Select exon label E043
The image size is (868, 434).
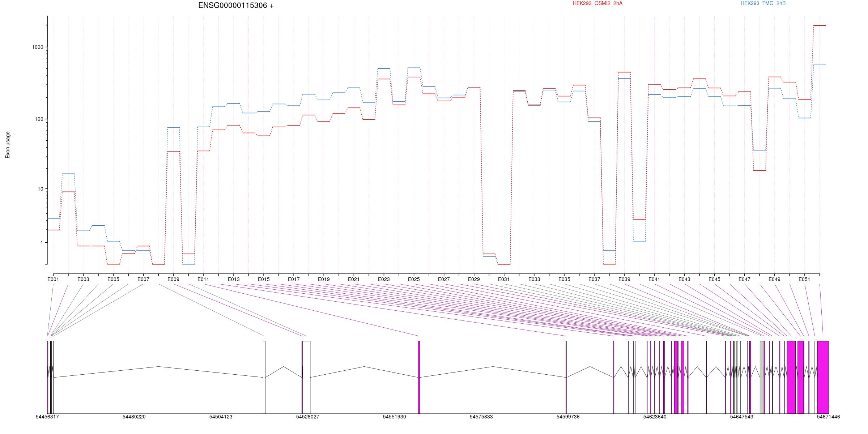tap(684, 279)
